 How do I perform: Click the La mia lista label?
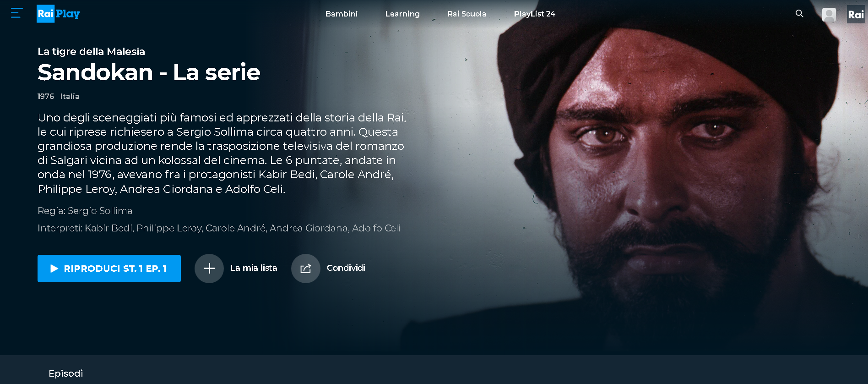[254, 268]
